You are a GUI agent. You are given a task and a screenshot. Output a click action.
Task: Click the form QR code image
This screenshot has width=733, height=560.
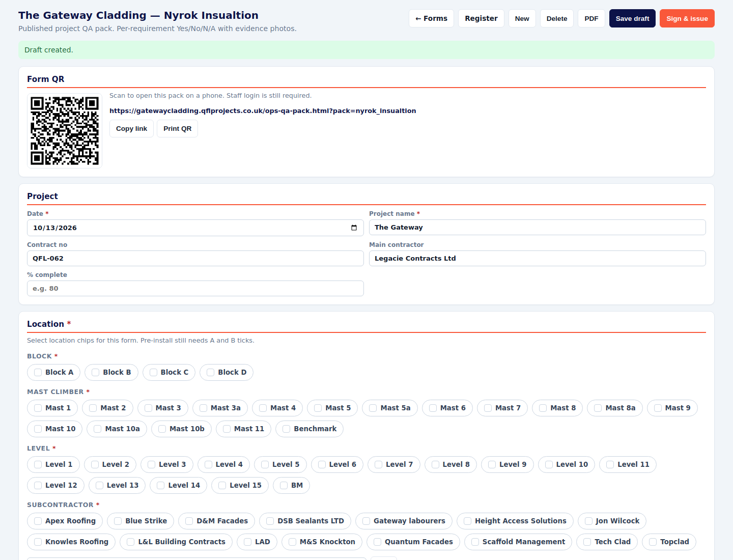(65, 131)
